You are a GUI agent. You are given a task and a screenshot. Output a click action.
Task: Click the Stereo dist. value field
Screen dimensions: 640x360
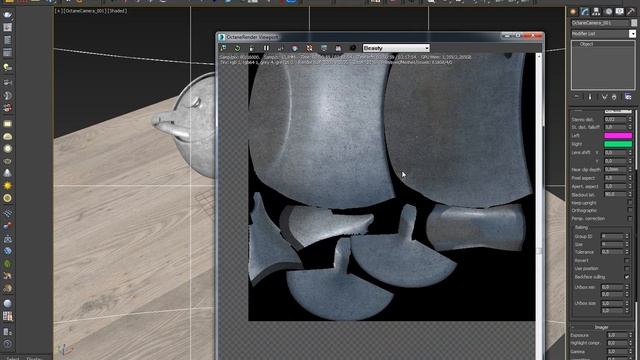pos(615,119)
